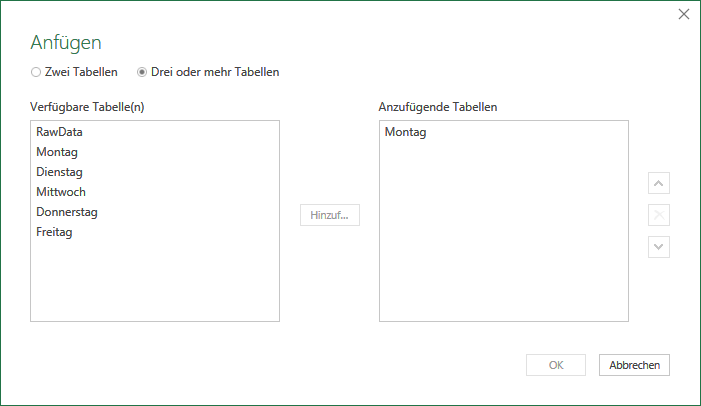Move the selected table up in order
The image size is (701, 406).
(x=659, y=183)
